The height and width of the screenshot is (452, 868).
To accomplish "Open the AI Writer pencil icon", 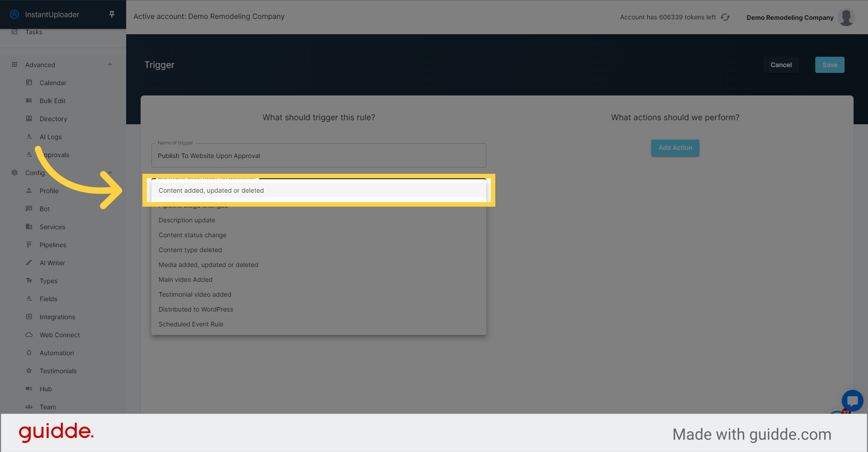I will (x=29, y=262).
